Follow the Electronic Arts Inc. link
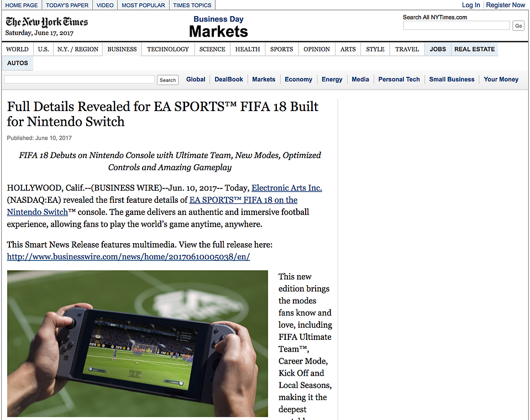 pyautogui.click(x=287, y=188)
